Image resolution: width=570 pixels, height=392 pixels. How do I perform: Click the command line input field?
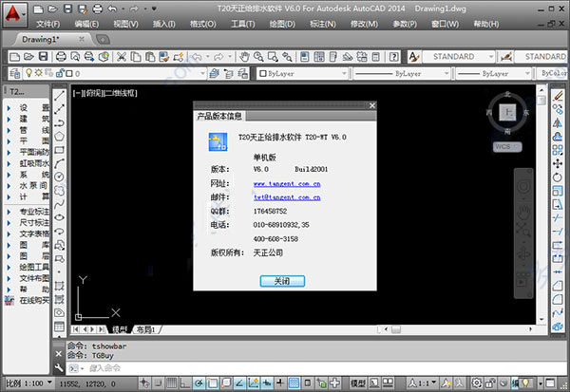[x=316, y=368]
